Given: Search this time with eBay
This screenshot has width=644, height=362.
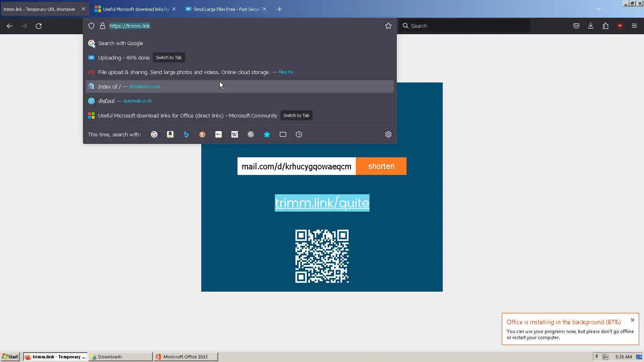Looking at the screenshot, I should pos(219,134).
